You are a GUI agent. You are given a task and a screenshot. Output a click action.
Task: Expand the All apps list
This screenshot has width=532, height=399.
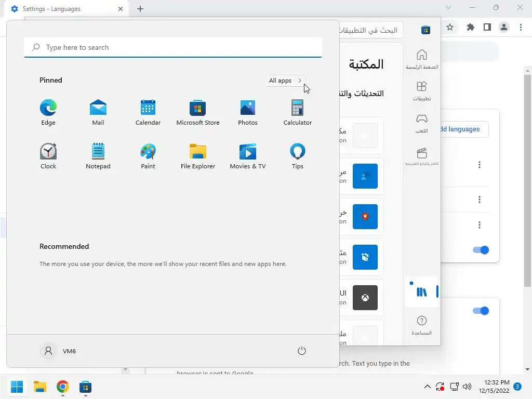coord(285,81)
